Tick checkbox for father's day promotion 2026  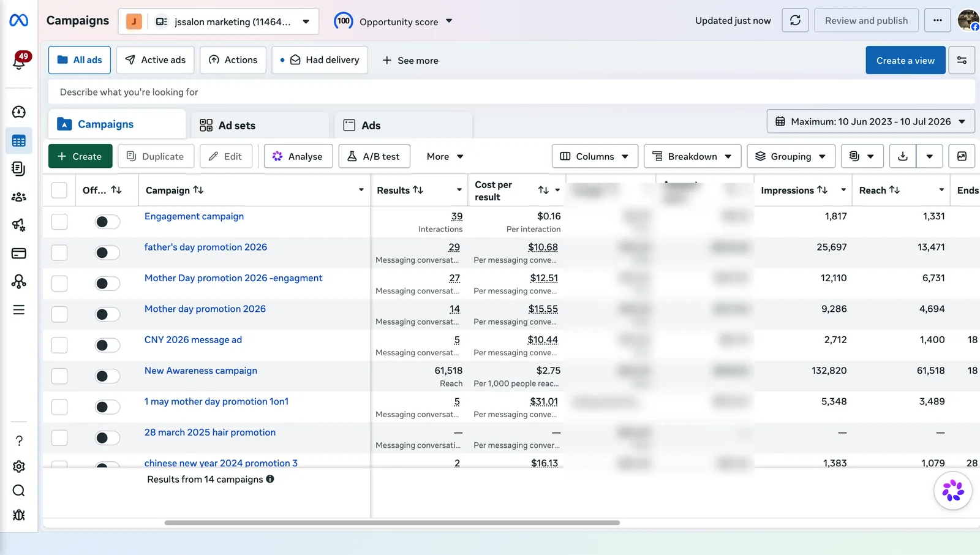pyautogui.click(x=59, y=252)
